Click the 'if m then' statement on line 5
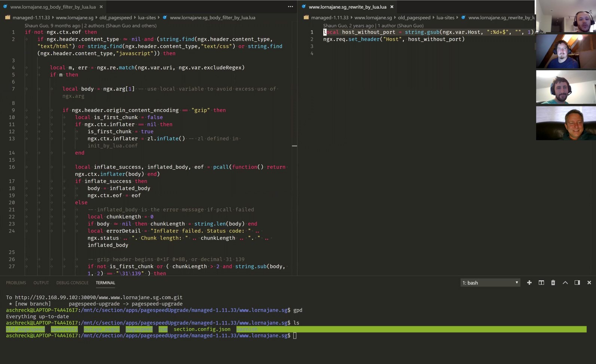This screenshot has width=596, height=364. (64, 75)
